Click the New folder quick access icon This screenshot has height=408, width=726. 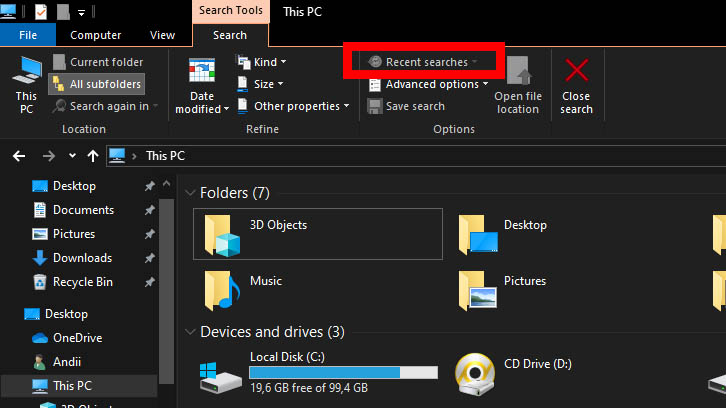(x=63, y=12)
